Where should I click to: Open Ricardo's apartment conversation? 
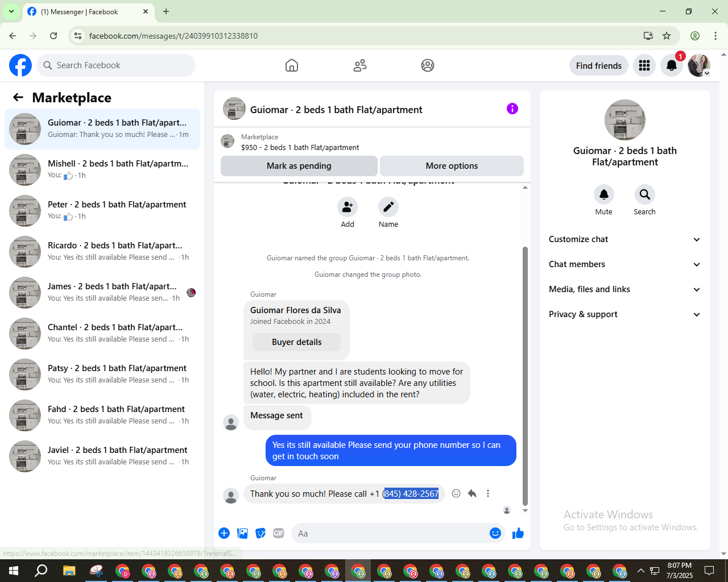click(102, 252)
